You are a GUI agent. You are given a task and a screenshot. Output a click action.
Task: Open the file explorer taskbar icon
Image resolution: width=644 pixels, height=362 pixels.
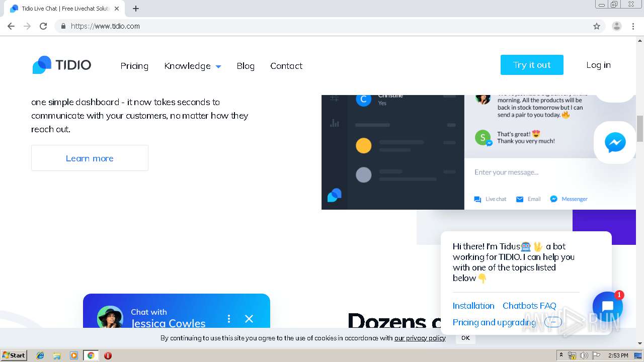click(x=57, y=355)
